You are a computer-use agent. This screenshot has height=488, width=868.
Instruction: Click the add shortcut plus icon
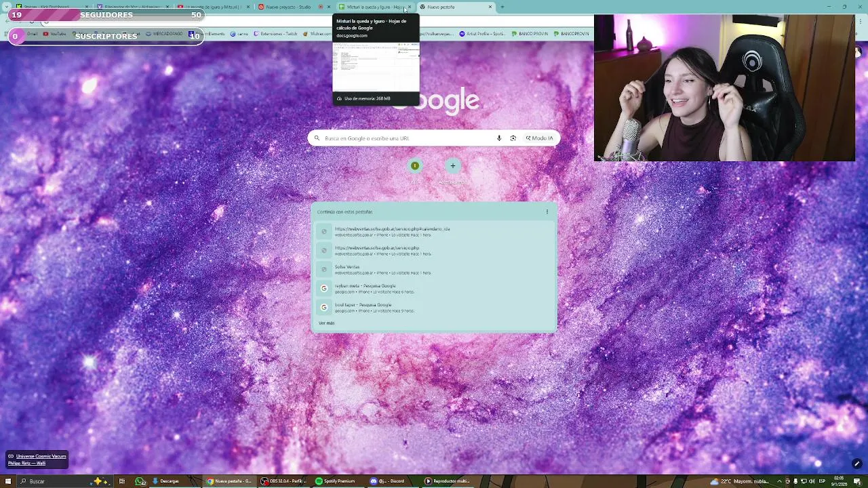453,165
